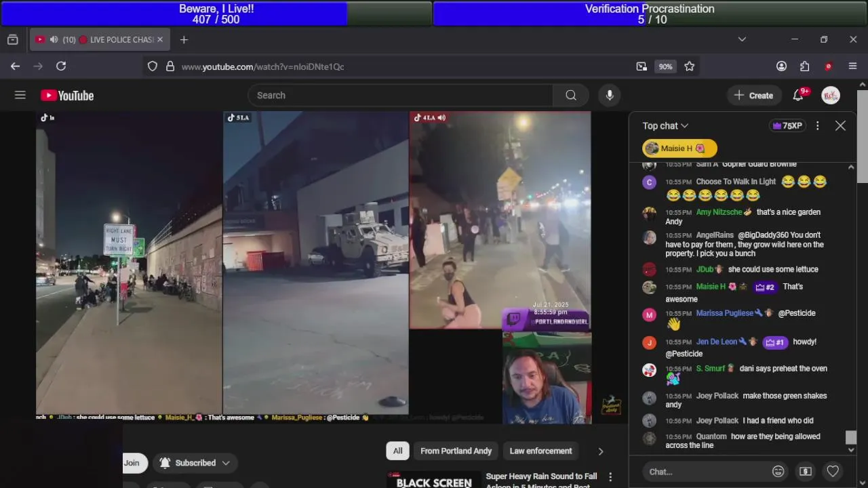Select the Law enforcement chip

[x=540, y=451]
